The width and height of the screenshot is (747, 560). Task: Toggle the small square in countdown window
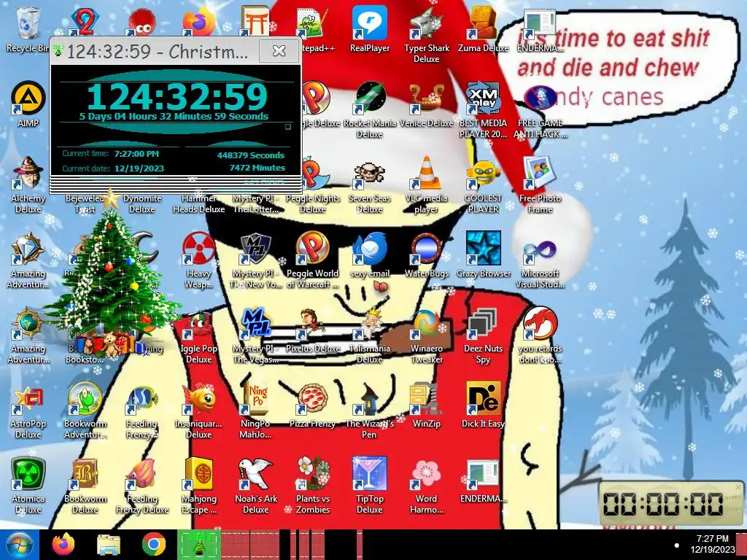tap(287, 127)
